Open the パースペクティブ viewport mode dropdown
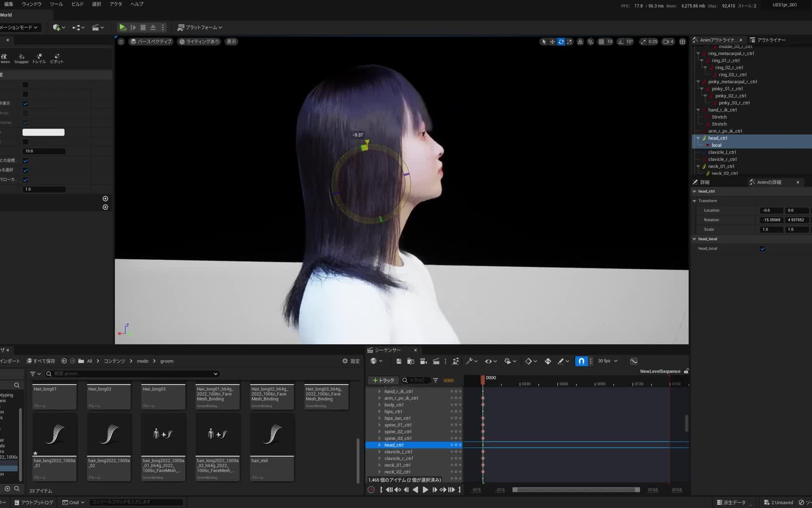 150,41
